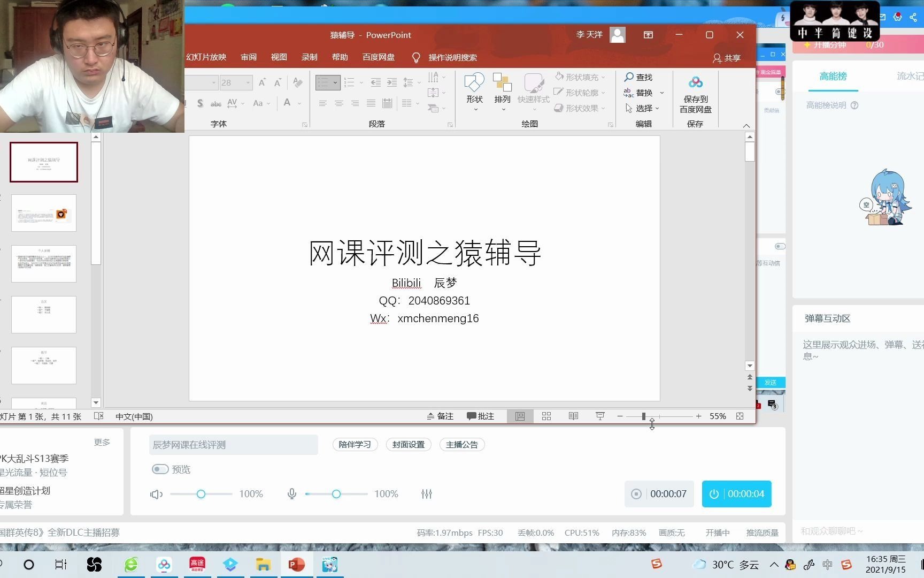Mute the microphone icon

pos(292,493)
